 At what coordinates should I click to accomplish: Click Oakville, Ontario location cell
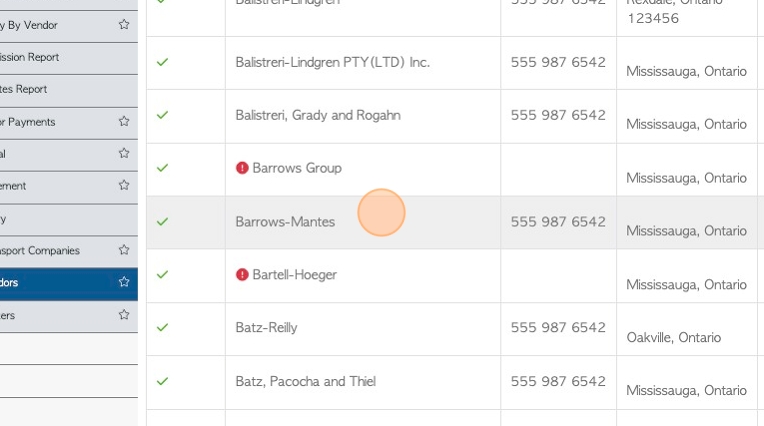[673, 337]
